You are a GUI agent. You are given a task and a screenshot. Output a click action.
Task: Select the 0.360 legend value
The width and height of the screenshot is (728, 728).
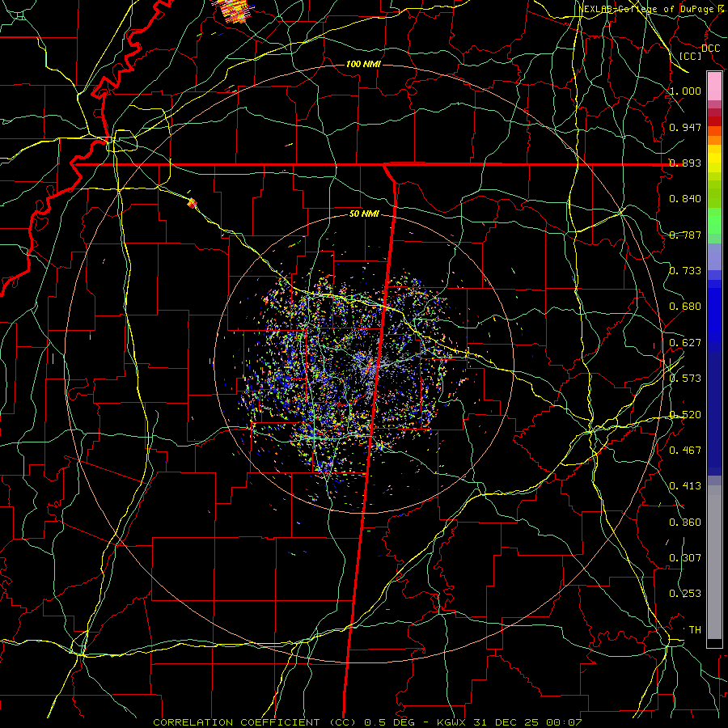[685, 523]
